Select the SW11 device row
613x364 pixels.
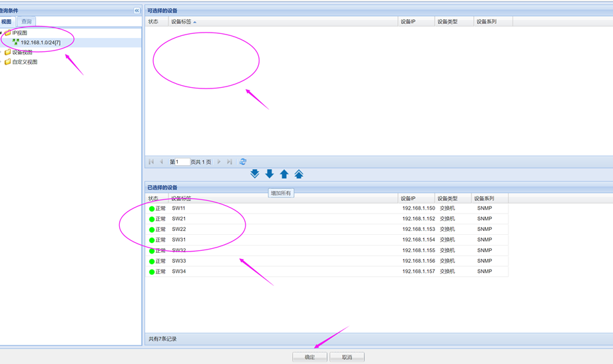[x=327, y=208]
